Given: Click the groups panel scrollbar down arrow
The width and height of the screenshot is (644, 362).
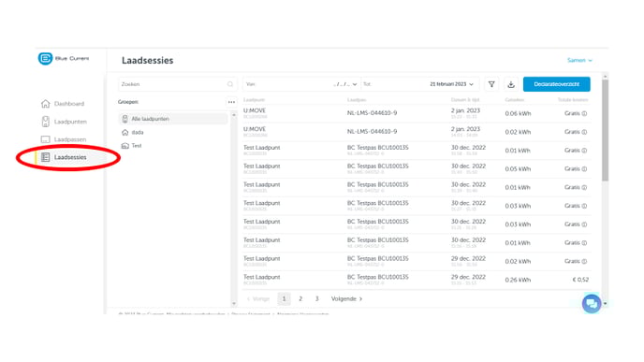Looking at the screenshot, I should 234,304.
